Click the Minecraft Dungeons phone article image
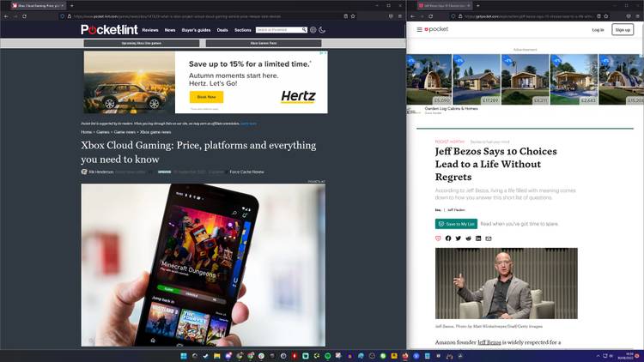Image resolution: width=644 pixels, height=362 pixels. (x=204, y=265)
